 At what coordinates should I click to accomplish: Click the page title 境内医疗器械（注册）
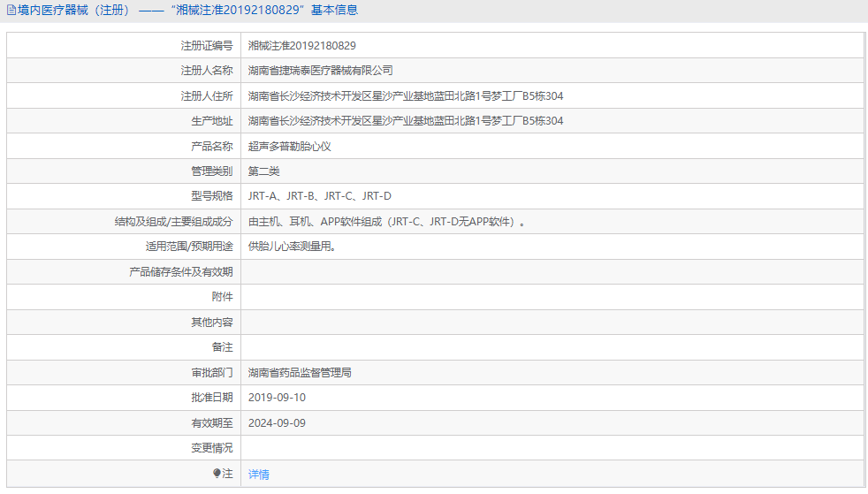point(73,10)
